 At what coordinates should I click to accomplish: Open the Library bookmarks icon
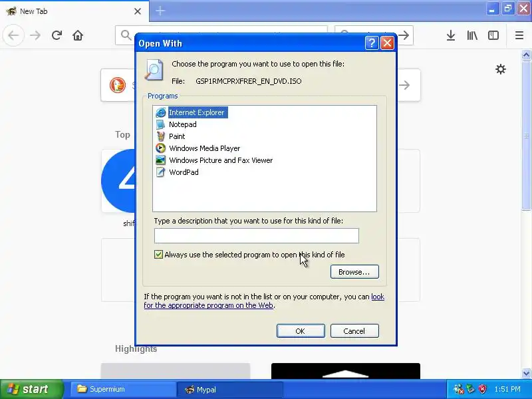[x=472, y=35]
